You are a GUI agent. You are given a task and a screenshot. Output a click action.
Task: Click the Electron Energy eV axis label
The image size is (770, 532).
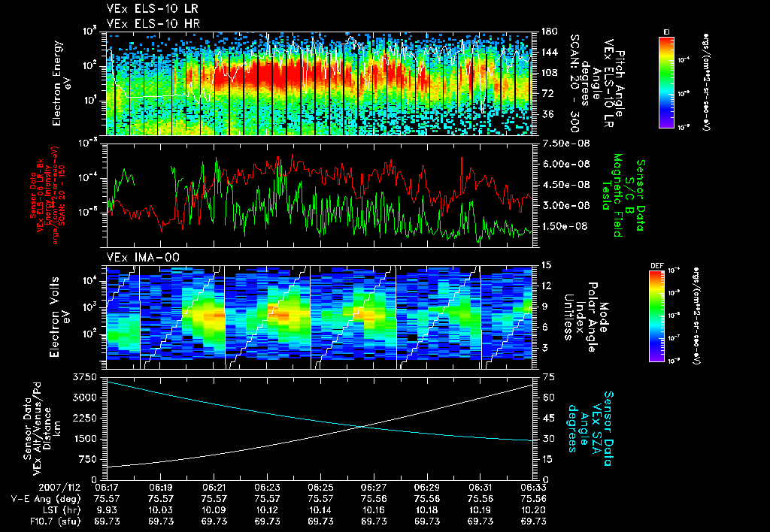(62, 83)
